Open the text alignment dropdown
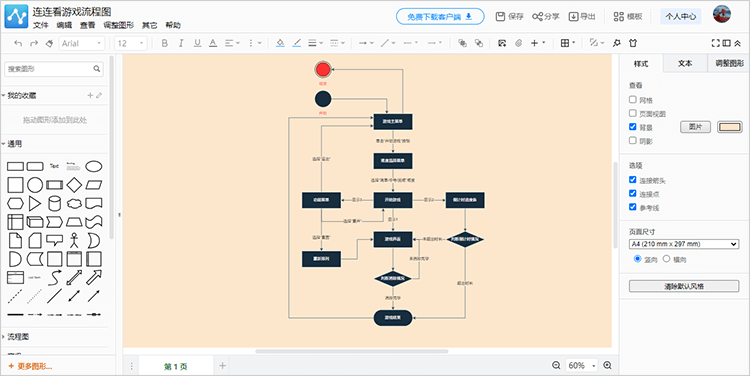 pos(232,43)
